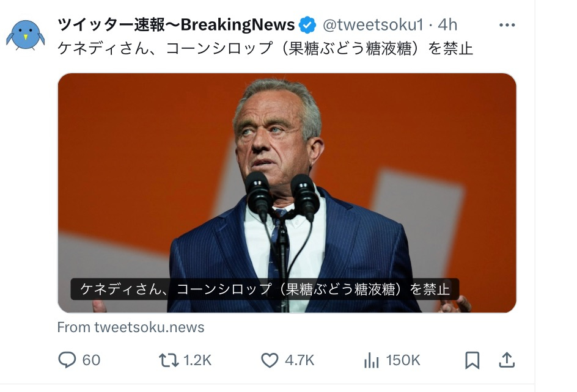Open the three-dot more options menu

(507, 25)
